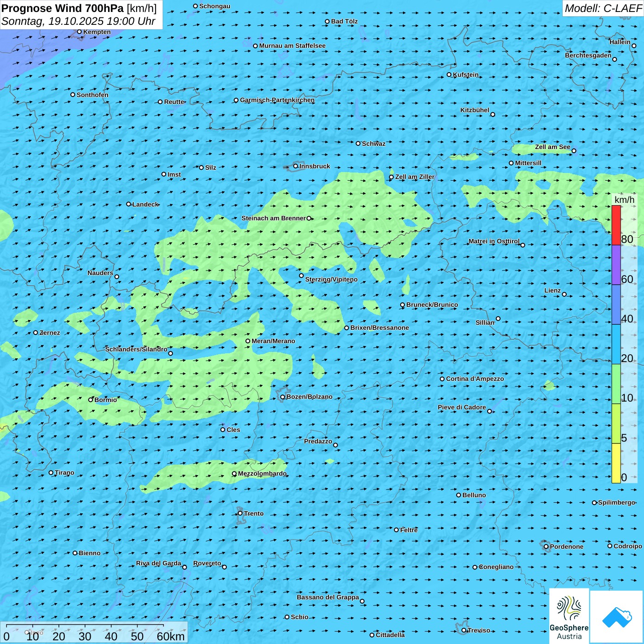Viewport: 644px width, 644px height.
Task: Click the Zernez city marker
Action: pyautogui.click(x=36, y=333)
